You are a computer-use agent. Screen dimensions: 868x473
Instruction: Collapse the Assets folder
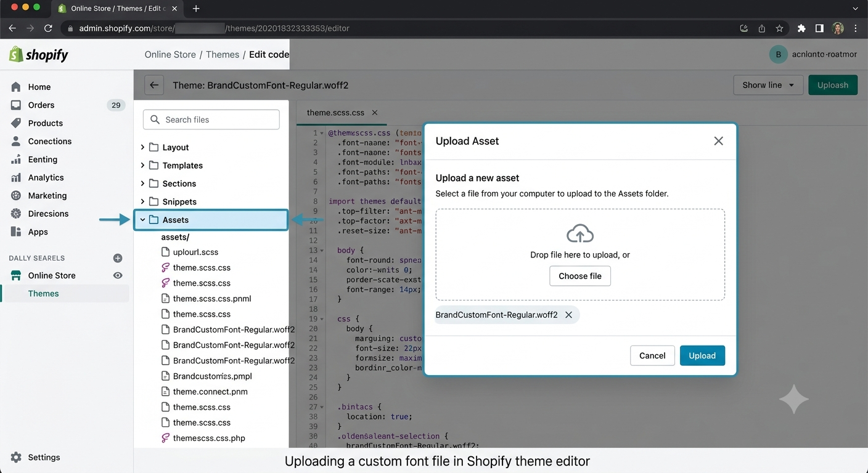pyautogui.click(x=142, y=220)
